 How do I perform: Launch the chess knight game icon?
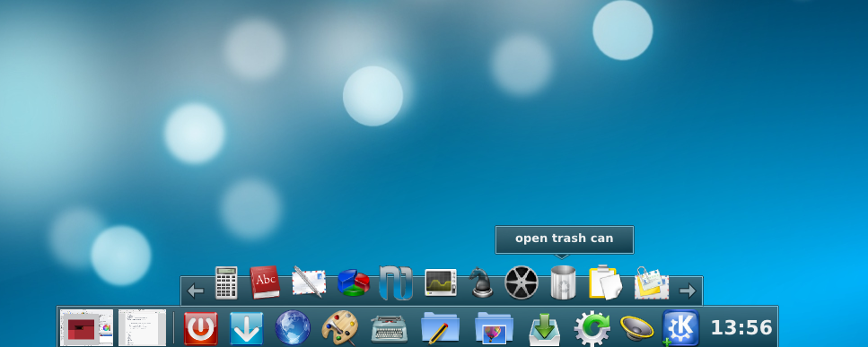[x=480, y=282]
